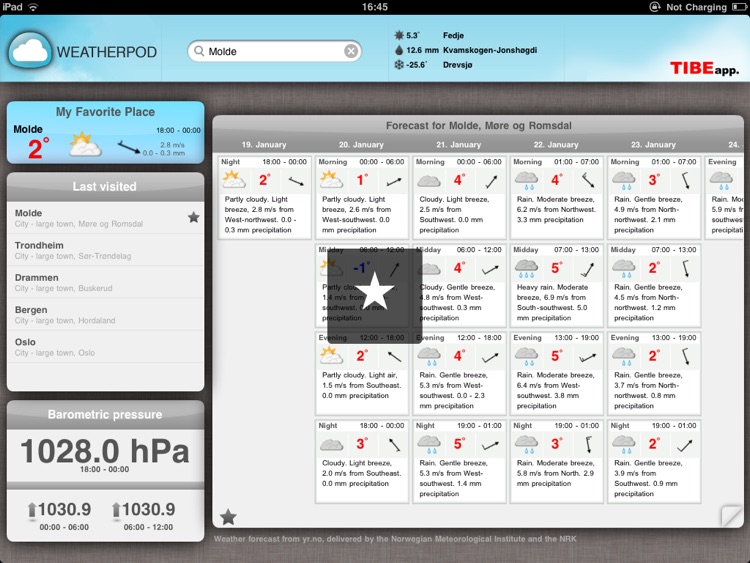
Task: Read 23 January Evening forecast description
Action: (648, 390)
